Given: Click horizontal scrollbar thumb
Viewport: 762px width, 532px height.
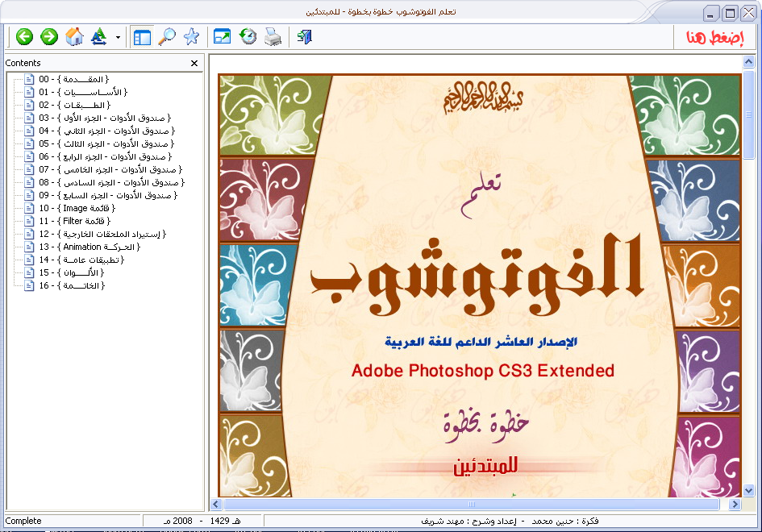Looking at the screenshot, I should tap(472, 505).
